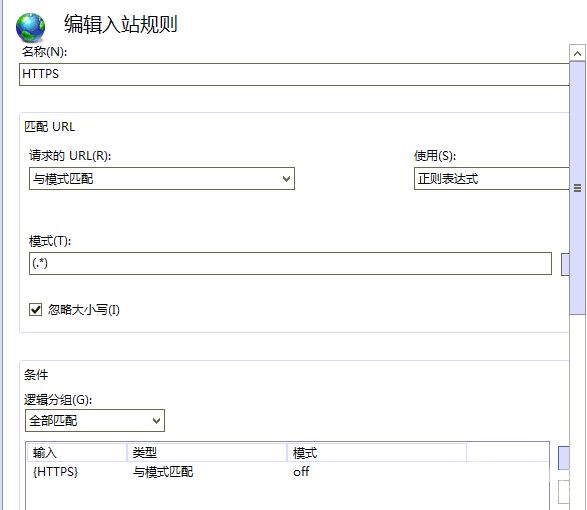This screenshot has width=587, height=510.
Task: Click the 与模式匹配 type cell in the condition row
Action: 163,472
